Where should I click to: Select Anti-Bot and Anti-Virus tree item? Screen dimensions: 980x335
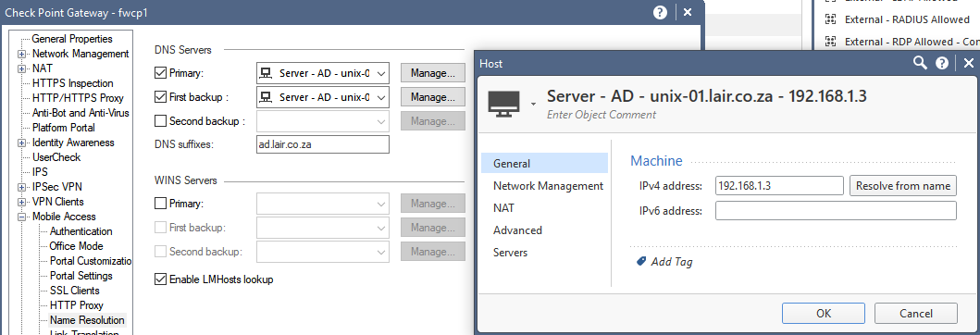pos(81,113)
